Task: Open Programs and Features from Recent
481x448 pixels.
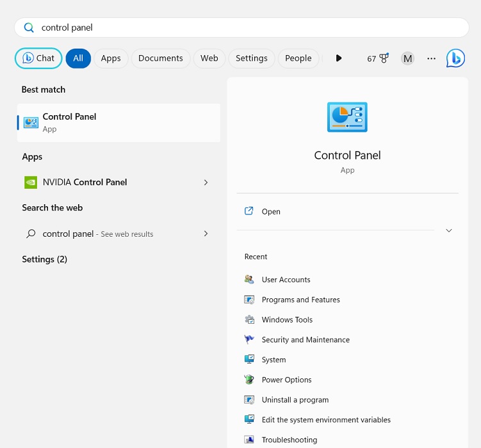Action: (300, 300)
